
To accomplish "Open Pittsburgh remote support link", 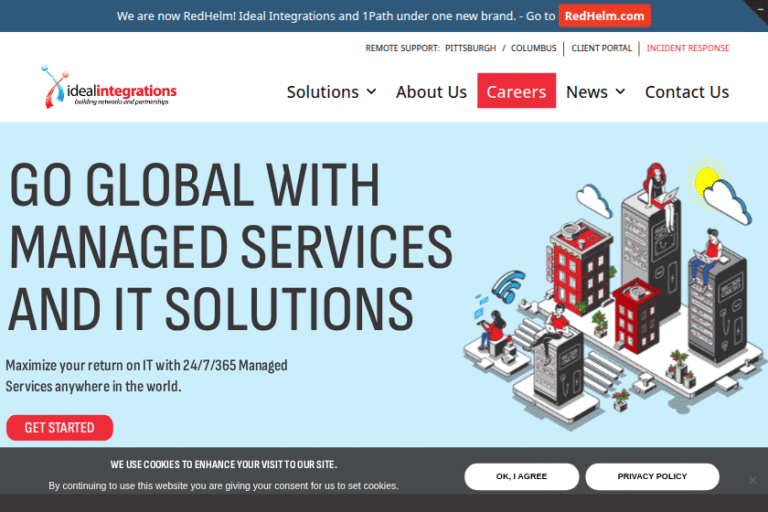I will [x=470, y=48].
